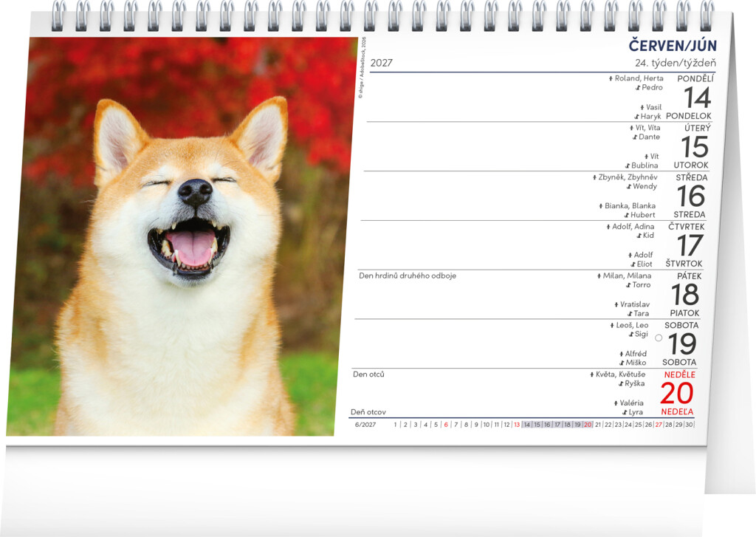This screenshot has height=537, width=756.
Task: Select the red Sunday date 20
Action: click(x=677, y=393)
